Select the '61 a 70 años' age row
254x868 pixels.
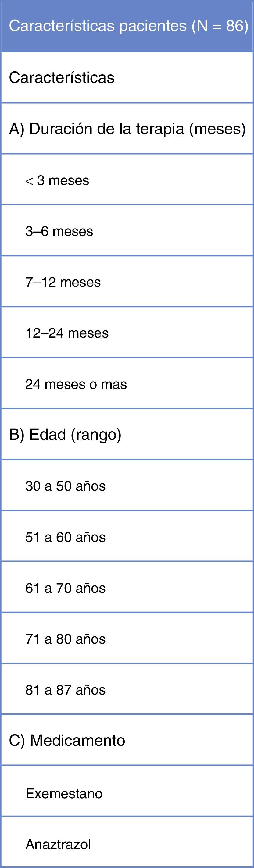click(65, 588)
